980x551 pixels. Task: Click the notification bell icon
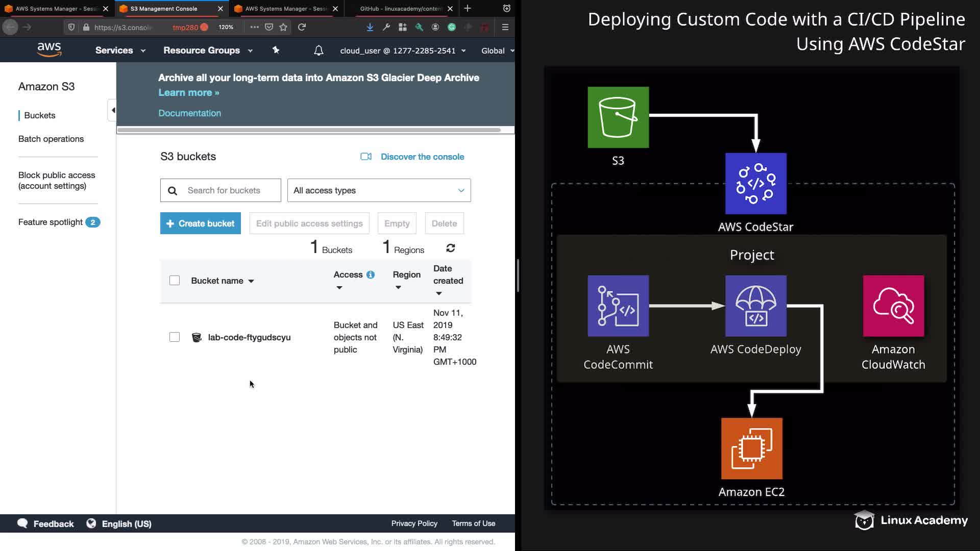[318, 51]
